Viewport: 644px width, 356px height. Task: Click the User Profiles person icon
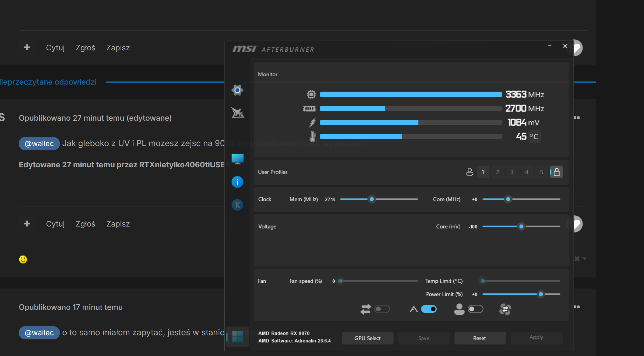(x=470, y=172)
